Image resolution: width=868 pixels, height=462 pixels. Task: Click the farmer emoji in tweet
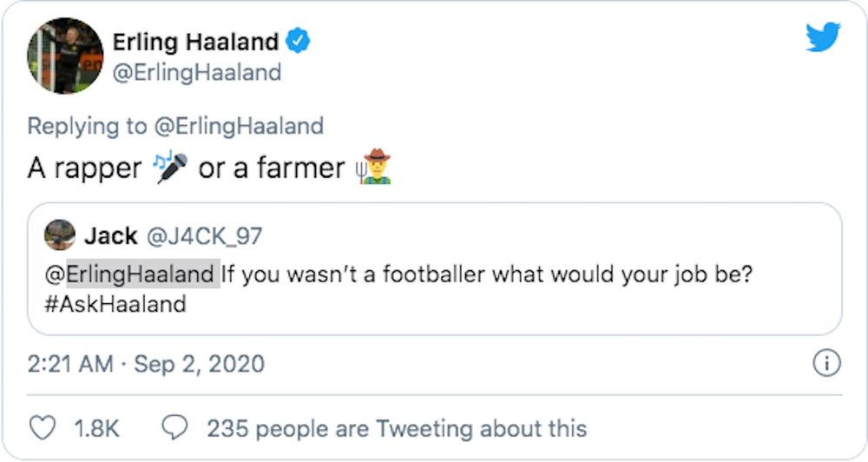click(374, 166)
